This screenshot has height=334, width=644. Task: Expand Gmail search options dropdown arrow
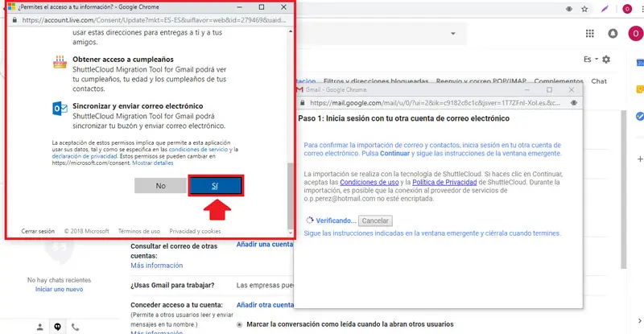click(x=453, y=34)
